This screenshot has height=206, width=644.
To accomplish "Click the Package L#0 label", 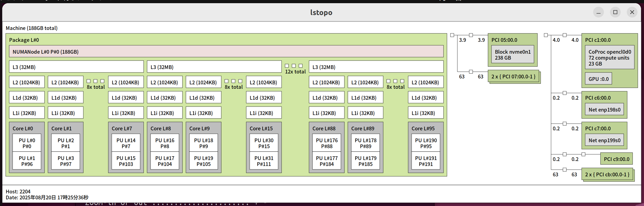I will coord(24,40).
